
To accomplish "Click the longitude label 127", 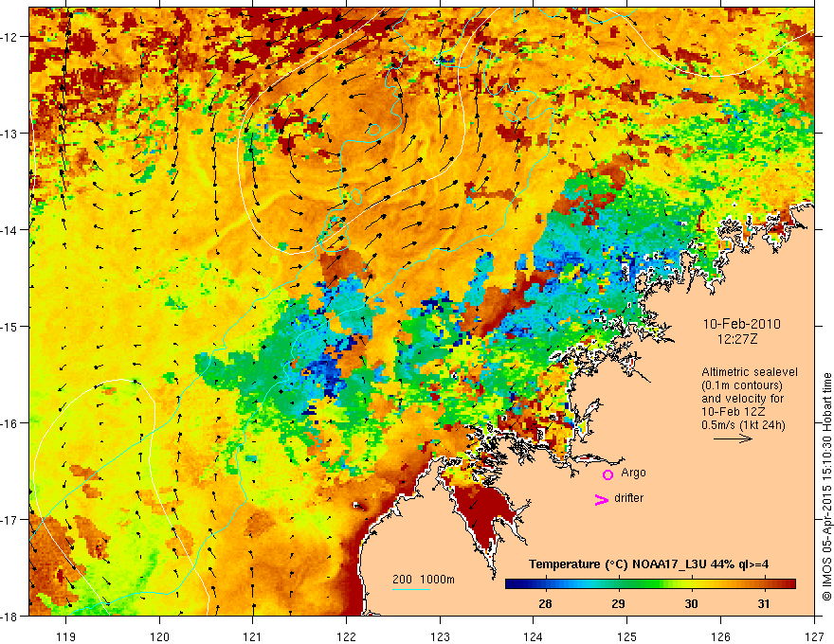I will (814, 636).
